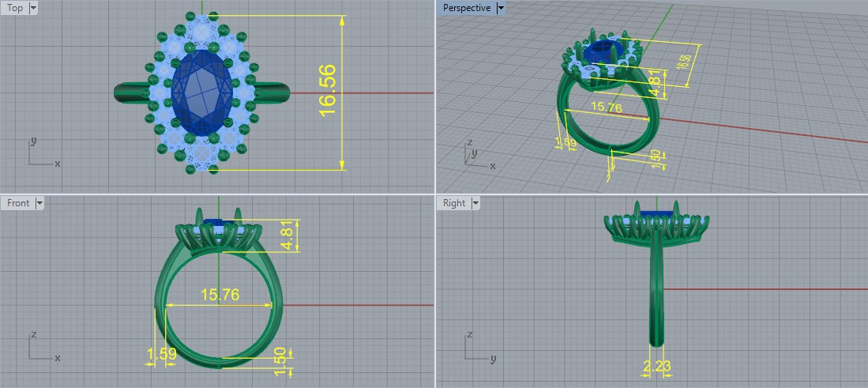868x388 pixels.
Task: Click the Perspective viewport title label
Action: pyautogui.click(x=467, y=8)
